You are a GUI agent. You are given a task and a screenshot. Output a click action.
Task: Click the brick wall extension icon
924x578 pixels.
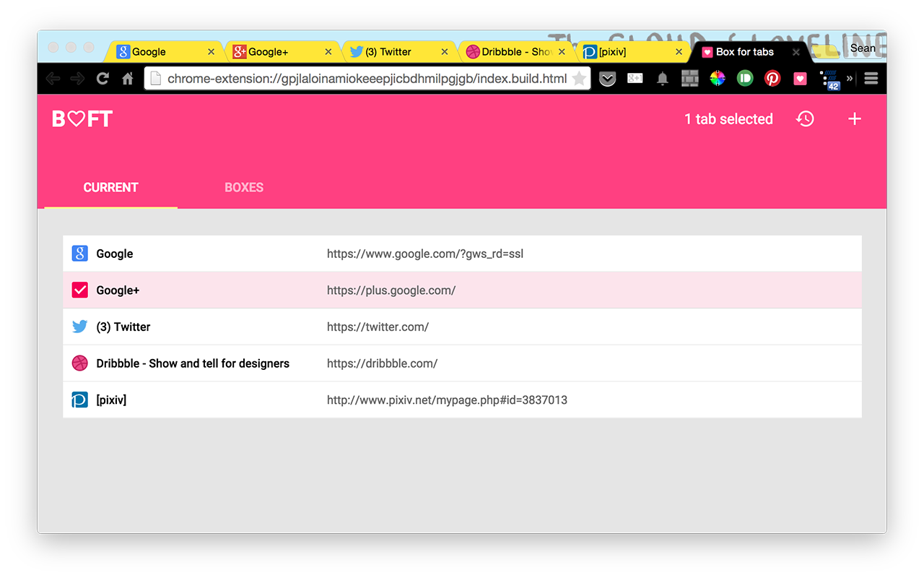tap(690, 79)
